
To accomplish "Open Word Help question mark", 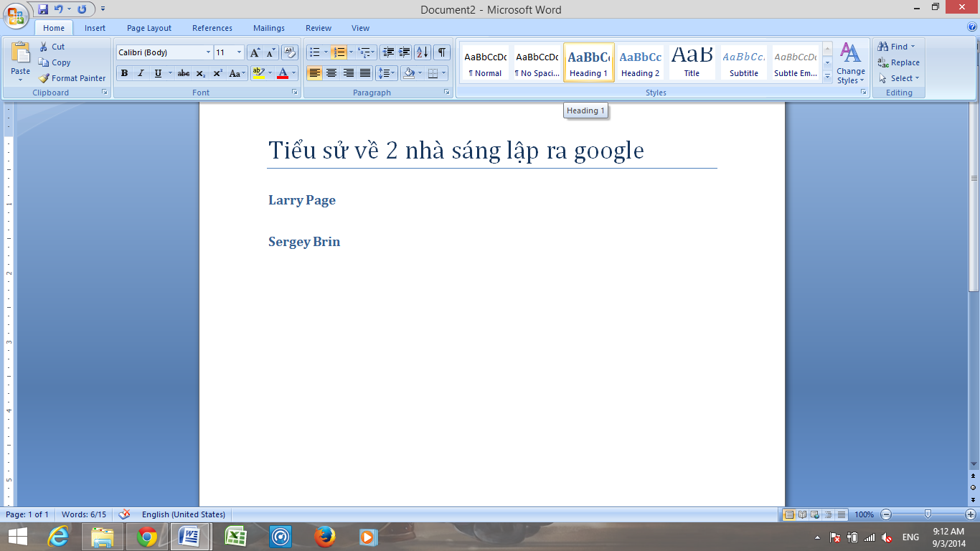I will [972, 27].
